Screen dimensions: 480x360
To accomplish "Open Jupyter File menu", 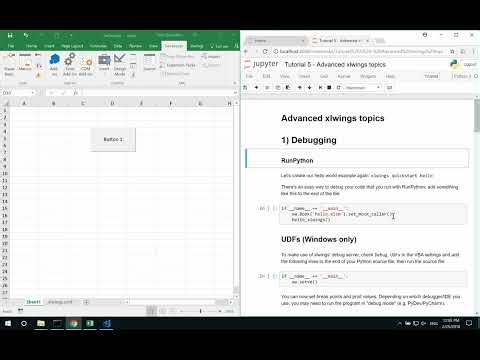I will coord(249,76).
